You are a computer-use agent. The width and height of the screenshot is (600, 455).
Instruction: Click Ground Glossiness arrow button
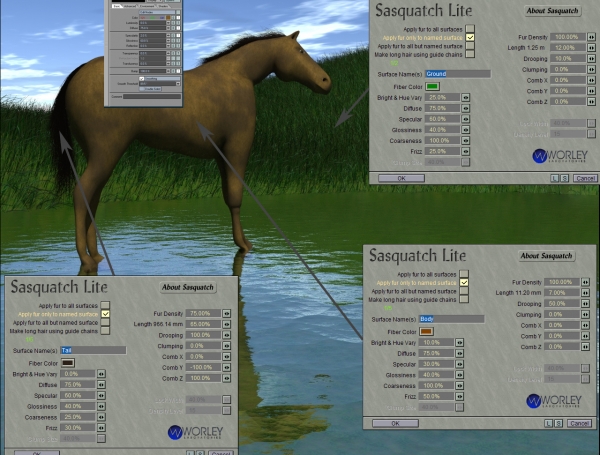coord(465,130)
